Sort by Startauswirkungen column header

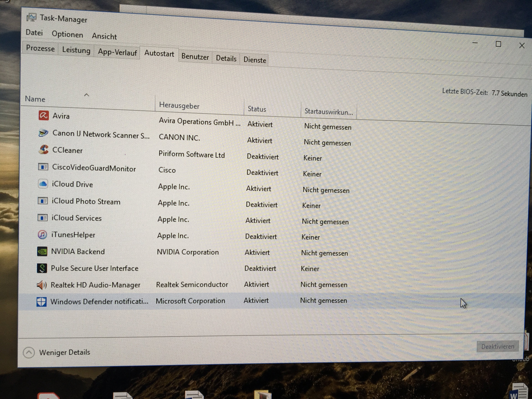[328, 112]
